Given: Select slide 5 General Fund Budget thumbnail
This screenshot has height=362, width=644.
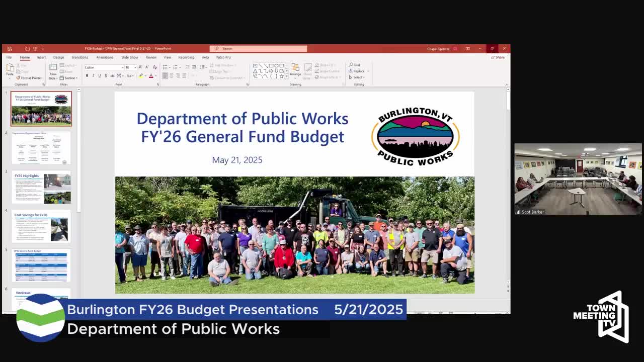Looking at the screenshot, I should [41, 265].
